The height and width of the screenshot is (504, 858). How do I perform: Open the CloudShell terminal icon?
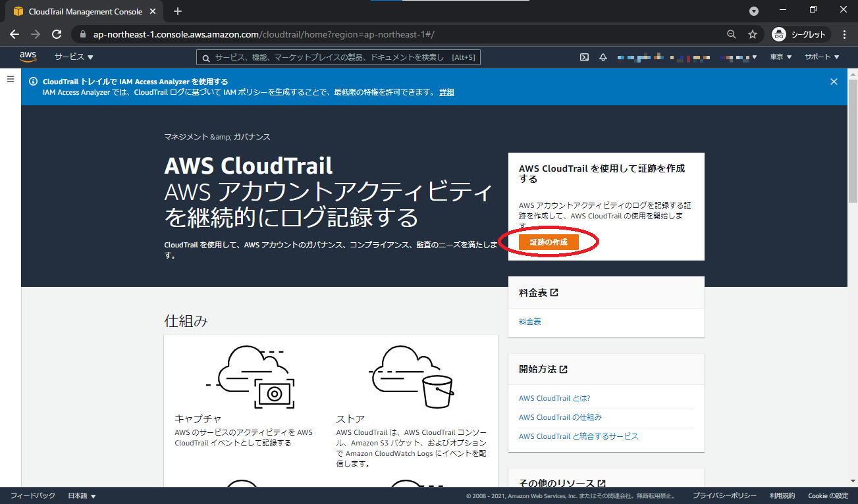[584, 57]
